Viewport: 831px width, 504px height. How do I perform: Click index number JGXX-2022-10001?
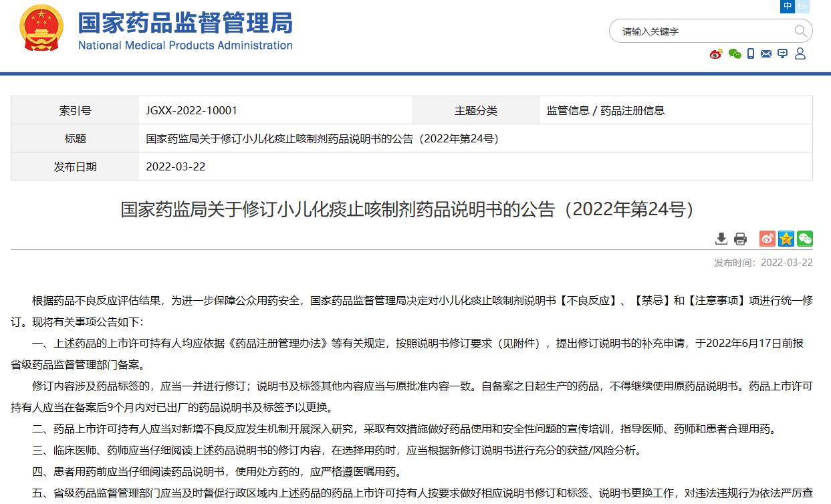pyautogui.click(x=191, y=110)
